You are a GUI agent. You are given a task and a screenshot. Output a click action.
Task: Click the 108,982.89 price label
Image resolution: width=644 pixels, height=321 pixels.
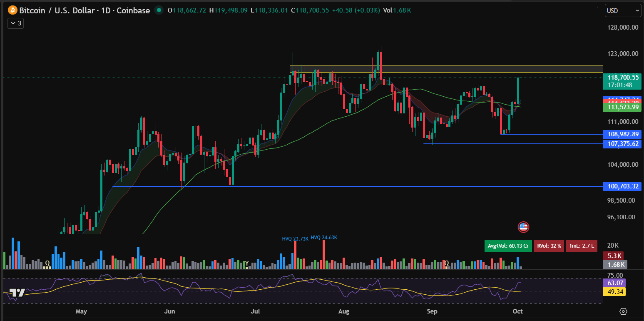click(623, 134)
